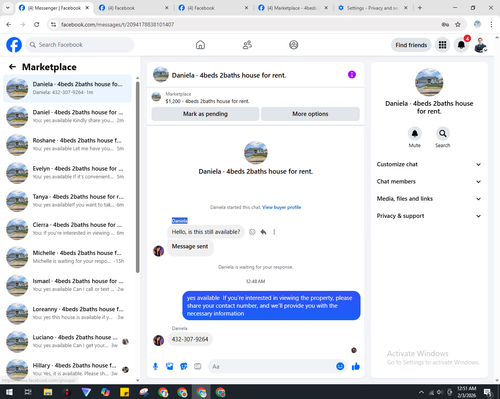Open conversation information purple icon
Viewport: 500px width, 399px height.
(352, 75)
